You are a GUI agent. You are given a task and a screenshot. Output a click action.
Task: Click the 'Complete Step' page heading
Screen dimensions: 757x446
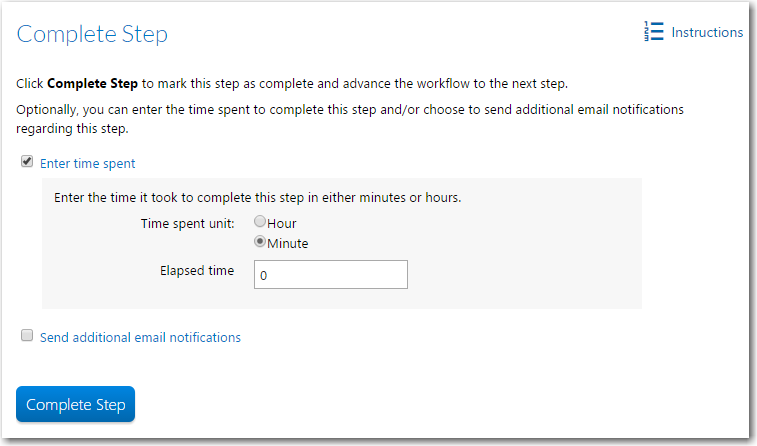point(92,34)
